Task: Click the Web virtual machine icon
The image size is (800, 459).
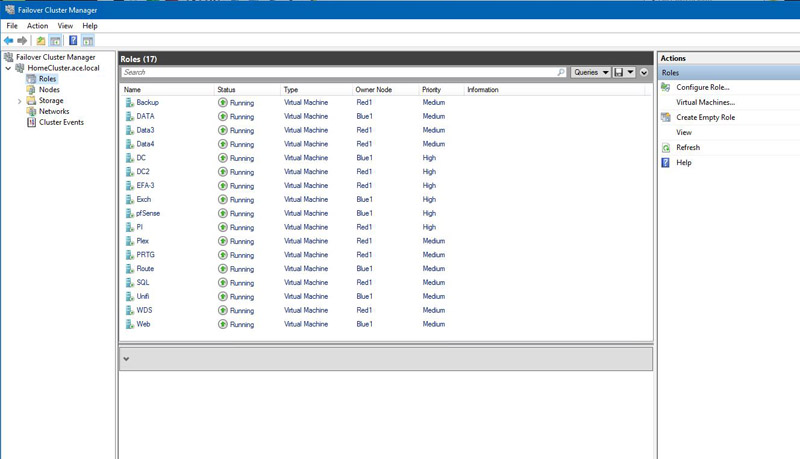Action: (x=130, y=324)
